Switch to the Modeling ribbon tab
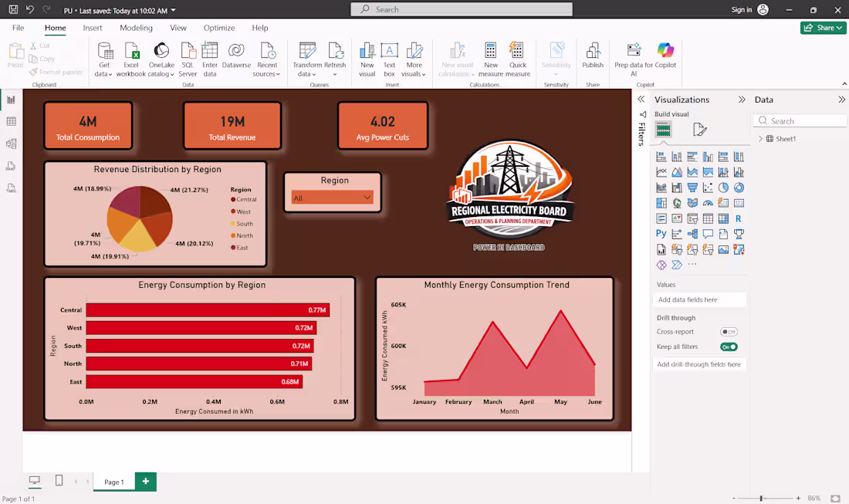 136,28
